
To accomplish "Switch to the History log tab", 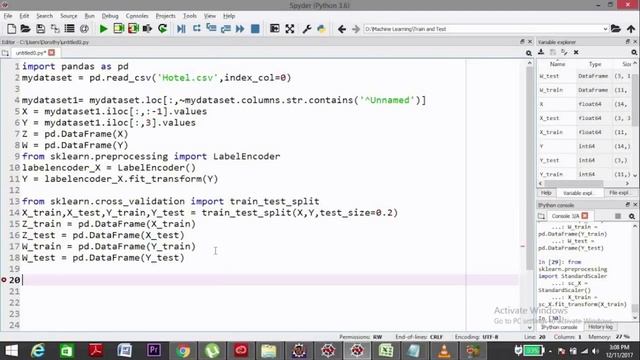I will 601,327.
